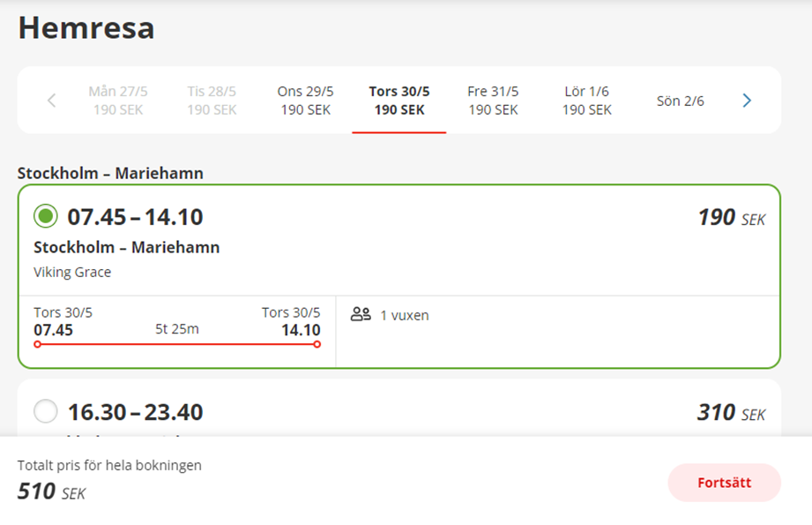
Task: Select the Tors 30/5 date tab
Action: tap(399, 101)
